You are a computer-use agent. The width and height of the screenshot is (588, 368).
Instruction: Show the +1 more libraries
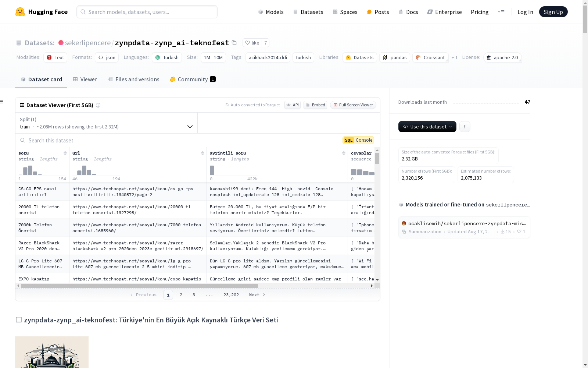click(455, 57)
